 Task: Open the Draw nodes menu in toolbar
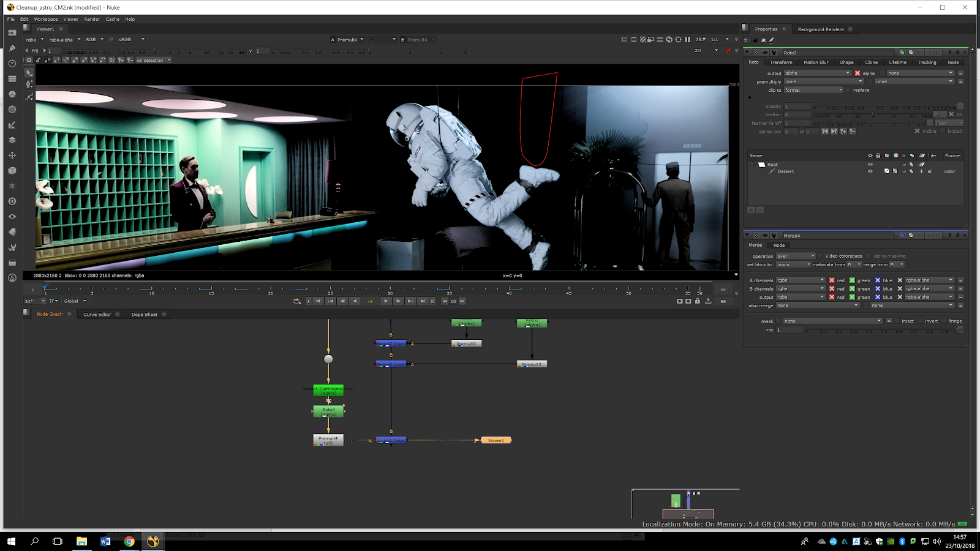(12, 48)
